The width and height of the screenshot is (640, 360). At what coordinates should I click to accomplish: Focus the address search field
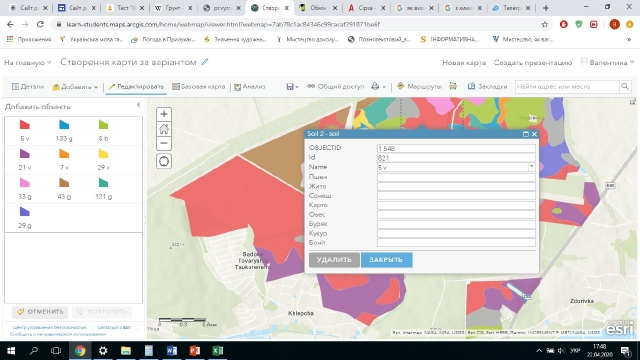(567, 87)
